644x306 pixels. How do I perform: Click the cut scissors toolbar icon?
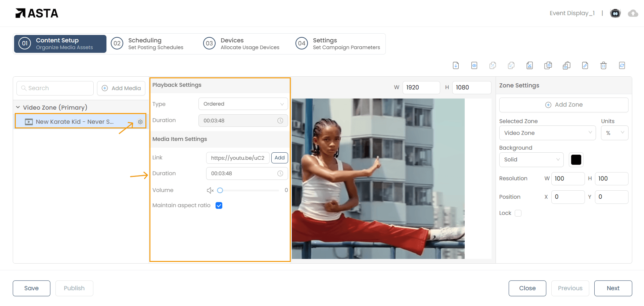(x=530, y=66)
